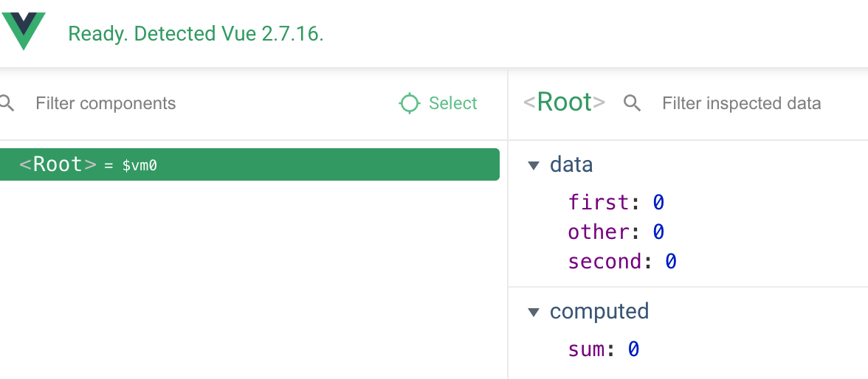Click the Vue logo icon
This screenshot has height=379, width=868.
pyautogui.click(x=24, y=31)
